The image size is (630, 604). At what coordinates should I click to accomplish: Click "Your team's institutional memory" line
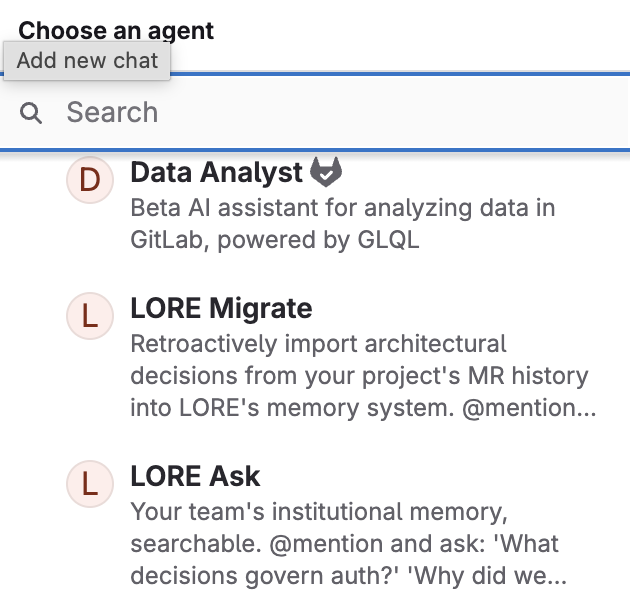319,512
